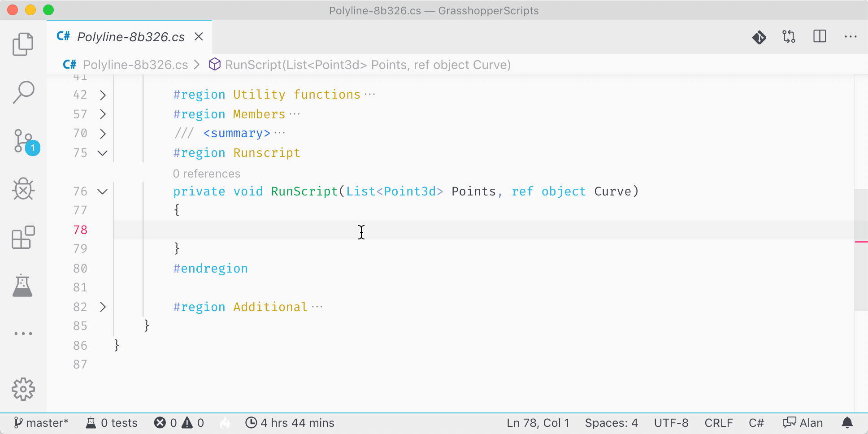The width and height of the screenshot is (868, 434).
Task: Click the folded ellipsis after Utility functions
Action: coord(369,95)
